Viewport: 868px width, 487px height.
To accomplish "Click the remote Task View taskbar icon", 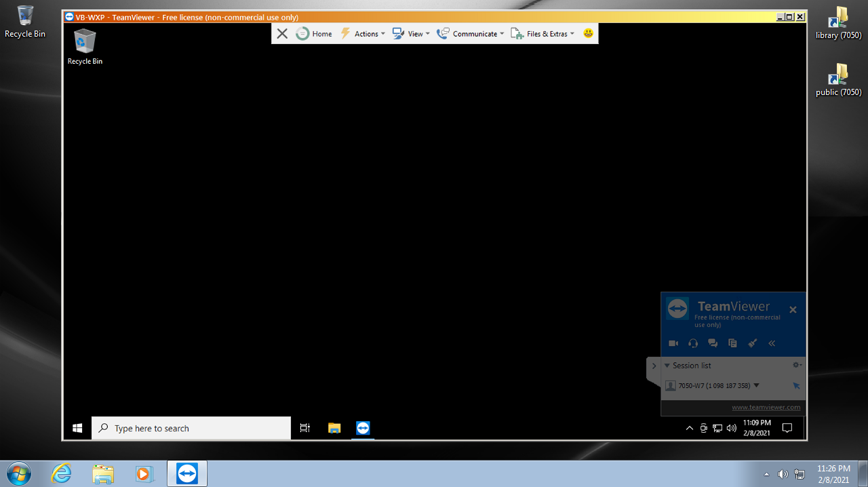I will (305, 428).
